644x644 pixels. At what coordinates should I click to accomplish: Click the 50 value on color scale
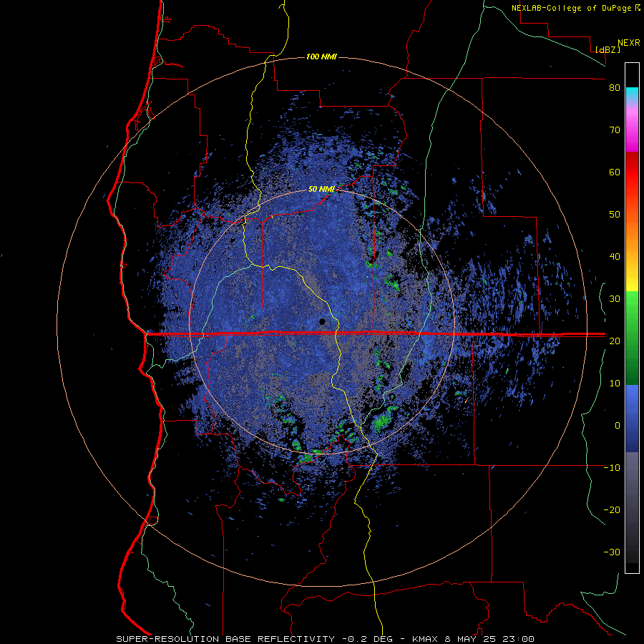[x=615, y=215]
